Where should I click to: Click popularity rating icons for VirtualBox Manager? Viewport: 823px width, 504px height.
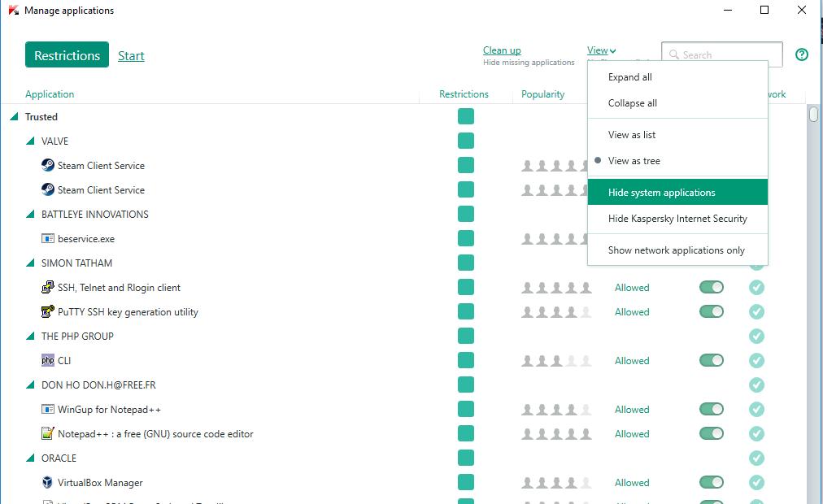coord(556,483)
